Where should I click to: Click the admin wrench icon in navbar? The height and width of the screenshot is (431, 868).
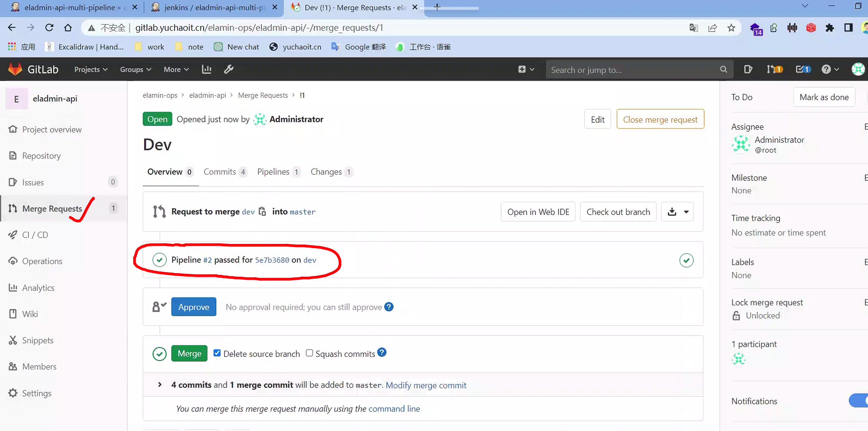(x=228, y=69)
